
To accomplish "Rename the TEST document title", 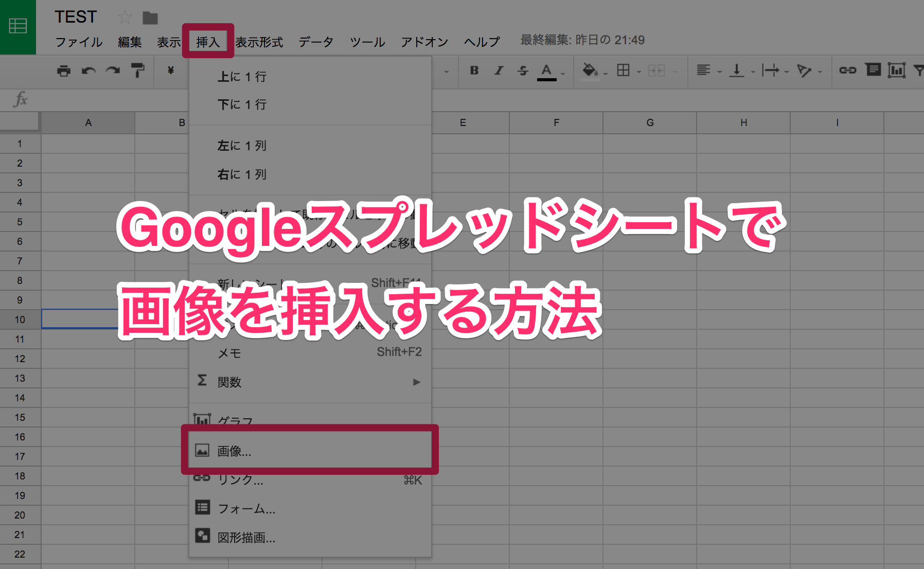I will pyautogui.click(x=76, y=17).
